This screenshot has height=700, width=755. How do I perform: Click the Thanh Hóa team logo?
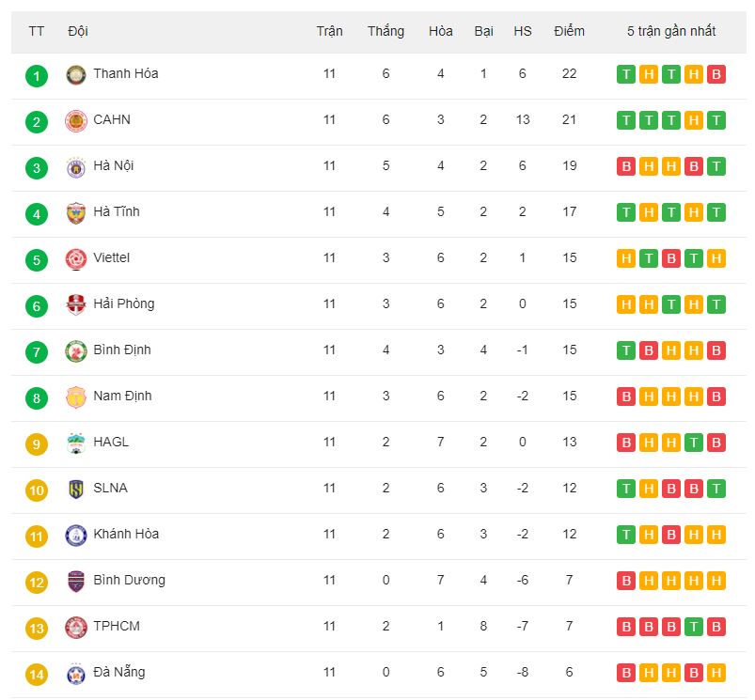75,75
